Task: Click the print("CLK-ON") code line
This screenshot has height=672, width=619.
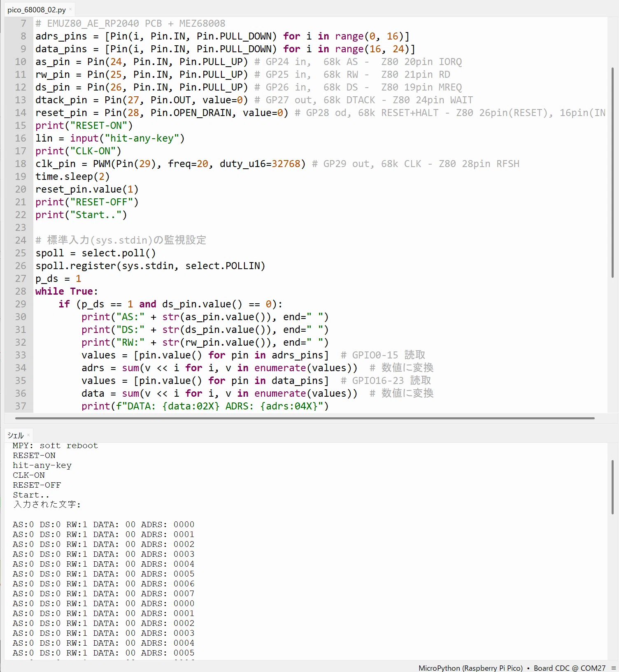Action: 78,151
